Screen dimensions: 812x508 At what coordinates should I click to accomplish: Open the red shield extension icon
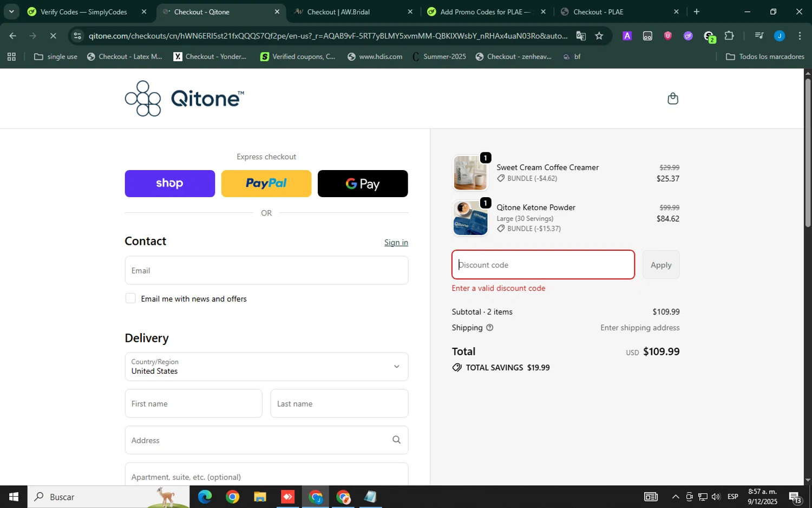(667, 36)
